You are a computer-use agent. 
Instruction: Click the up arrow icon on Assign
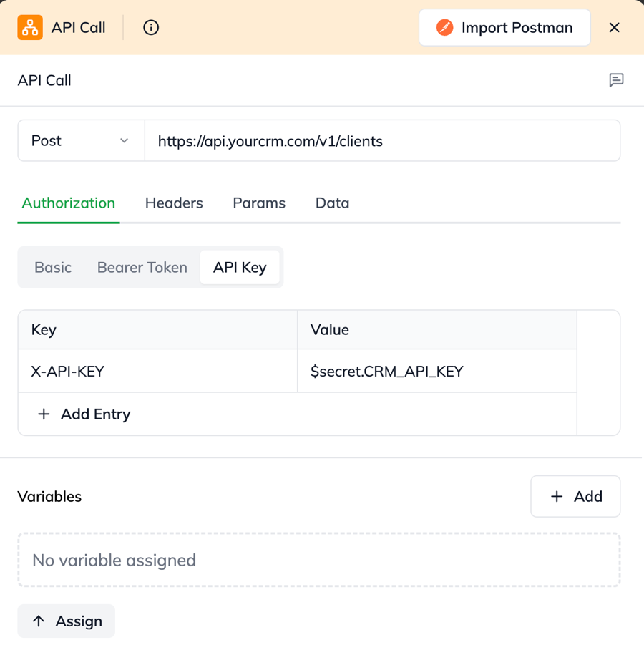(39, 621)
